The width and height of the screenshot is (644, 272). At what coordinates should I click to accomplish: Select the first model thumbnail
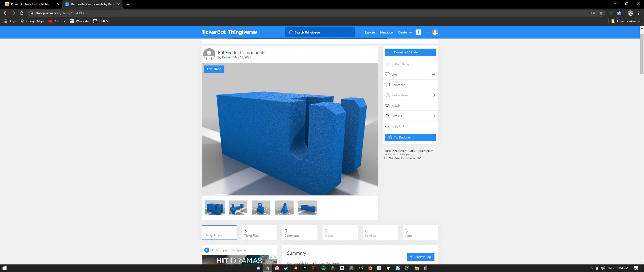pos(215,208)
